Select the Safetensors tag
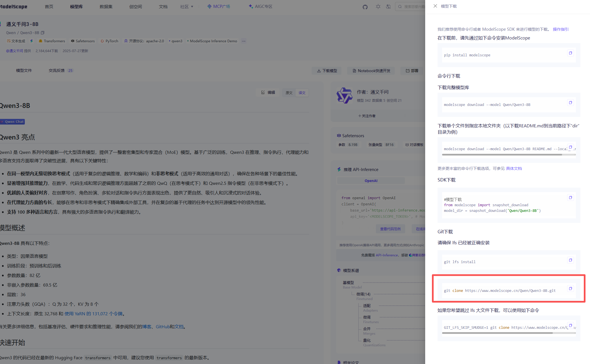590x364 pixels. (83, 41)
